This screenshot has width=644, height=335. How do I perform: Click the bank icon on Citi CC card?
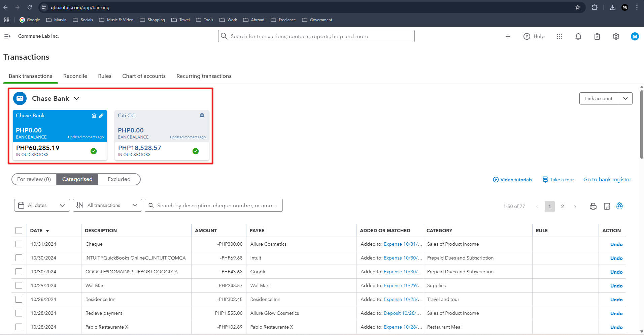tap(202, 115)
